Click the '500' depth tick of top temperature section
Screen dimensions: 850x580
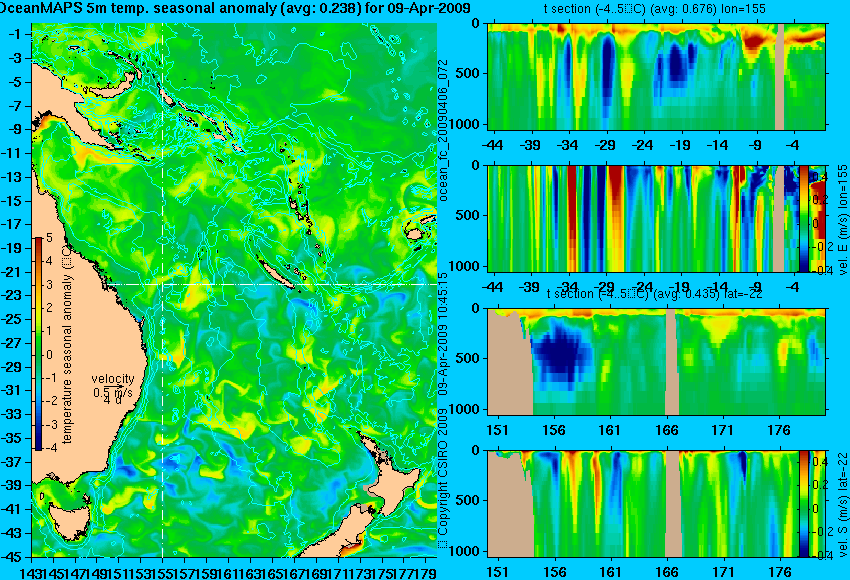coord(469,73)
